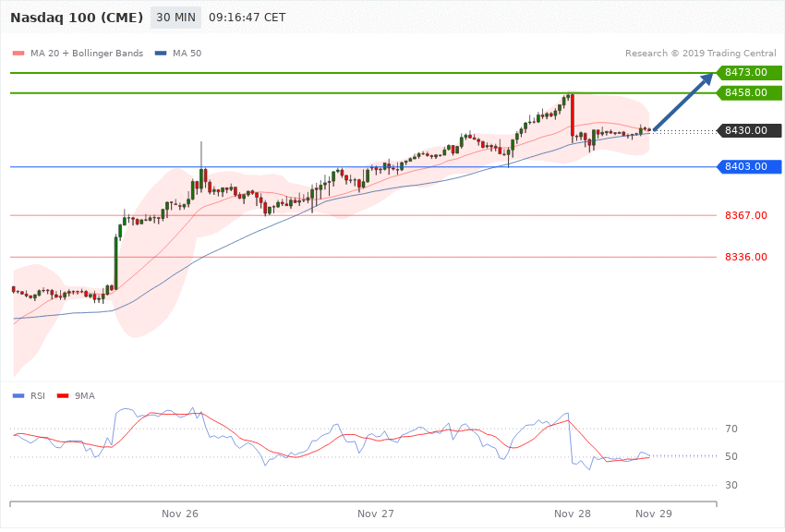Click the RSI 70 level label
Image resolution: width=785 pixels, height=532 pixels.
pos(731,429)
